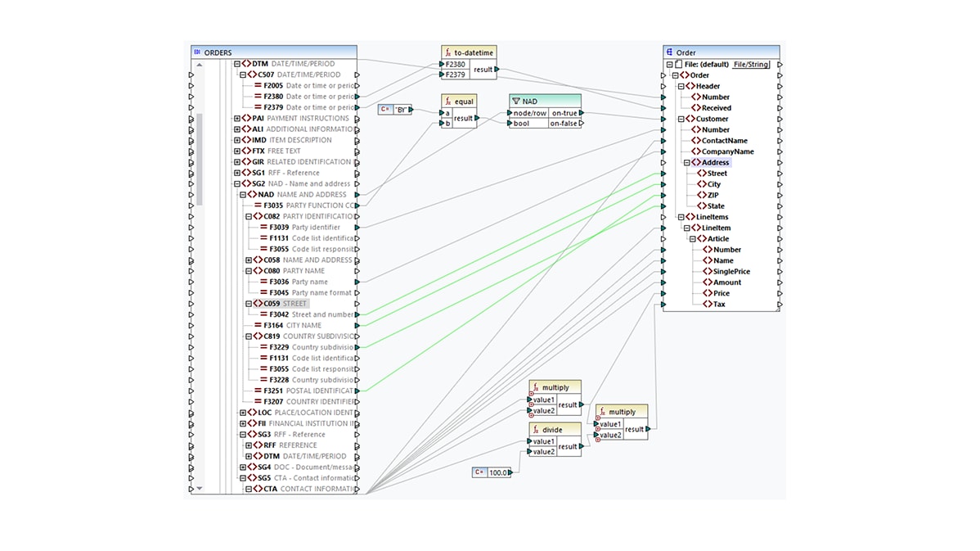Click the to-datetime result output connector
The image size is (980, 551).
tap(497, 70)
